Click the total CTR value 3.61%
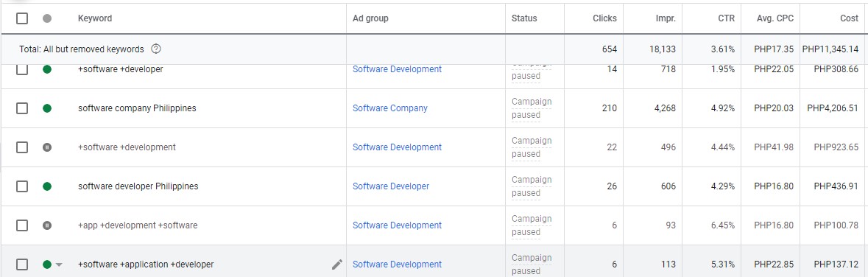This screenshot has width=868, height=277. 723,49
